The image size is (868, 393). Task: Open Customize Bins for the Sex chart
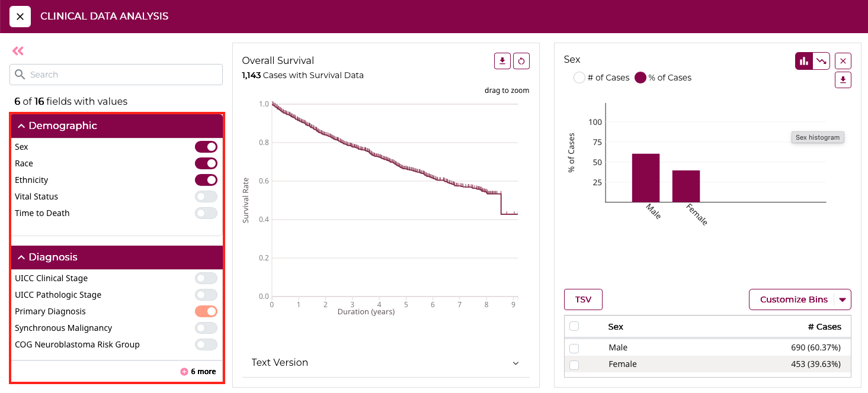coord(794,299)
